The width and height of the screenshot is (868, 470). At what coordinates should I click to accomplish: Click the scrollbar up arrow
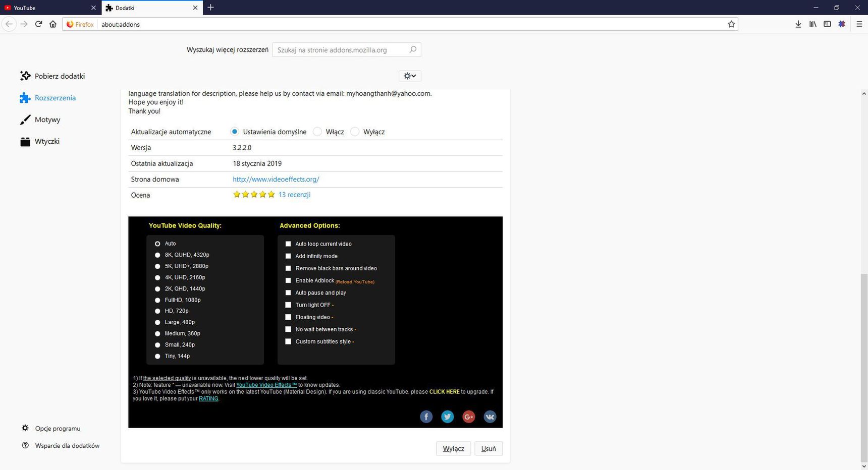click(x=863, y=93)
